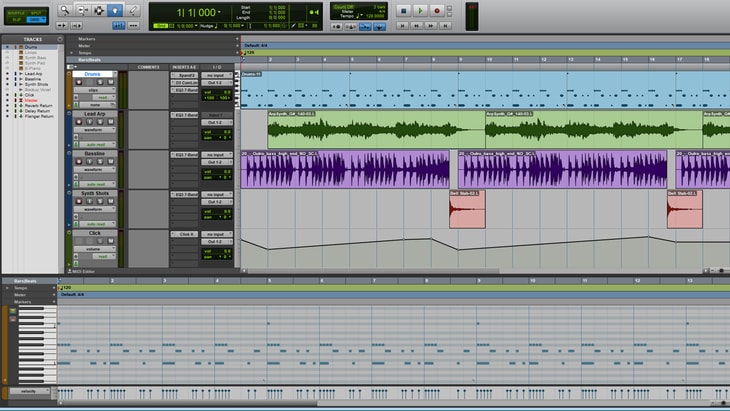The height and width of the screenshot is (411, 730).
Task: Show hidden Synth Bass track via its dot
Action: click(7, 58)
